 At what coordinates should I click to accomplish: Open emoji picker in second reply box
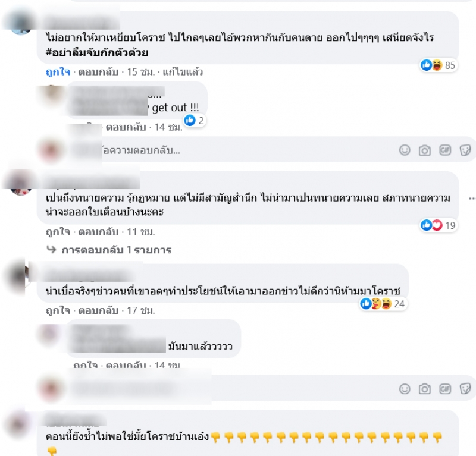point(405,389)
